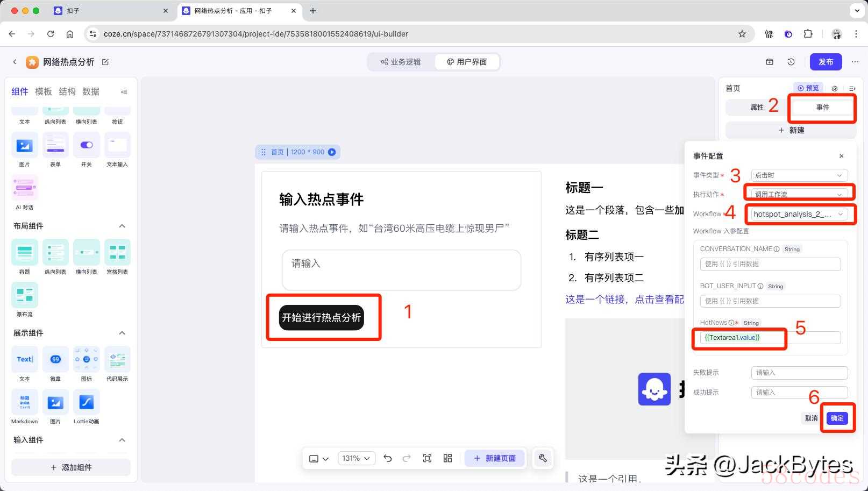Select the 开关 toggle switch component
Image resolution: width=868 pixels, height=491 pixels.
[86, 145]
